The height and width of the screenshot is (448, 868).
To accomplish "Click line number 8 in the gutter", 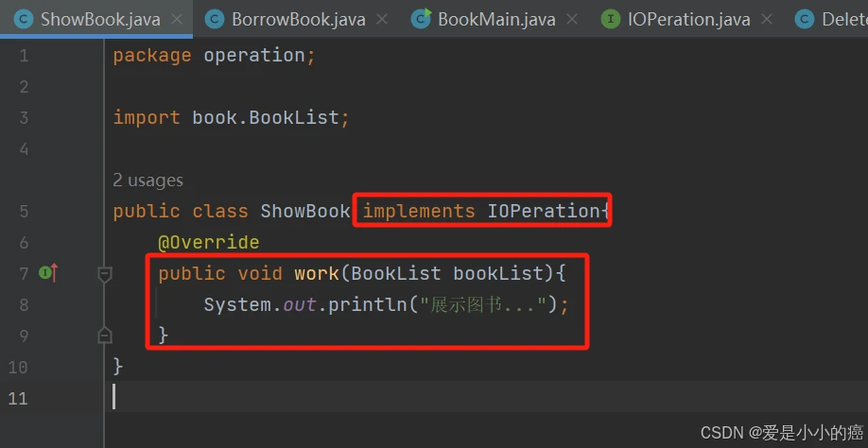I will tap(24, 304).
